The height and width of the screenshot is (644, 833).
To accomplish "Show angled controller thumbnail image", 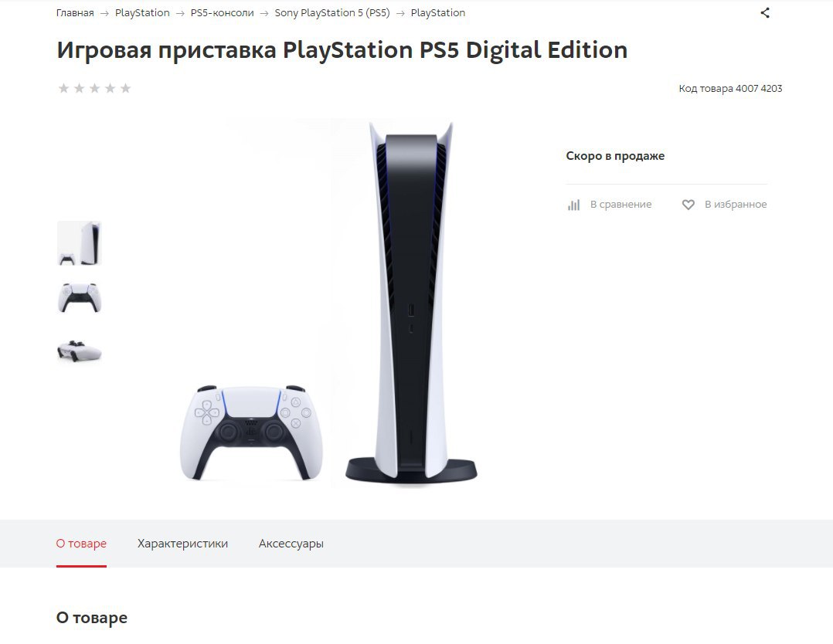I will (79, 351).
